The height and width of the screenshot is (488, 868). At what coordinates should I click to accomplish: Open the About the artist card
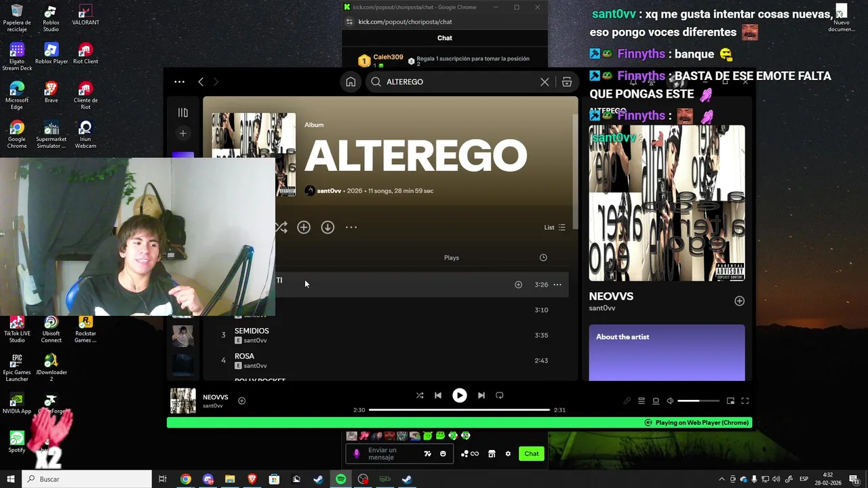pos(667,353)
